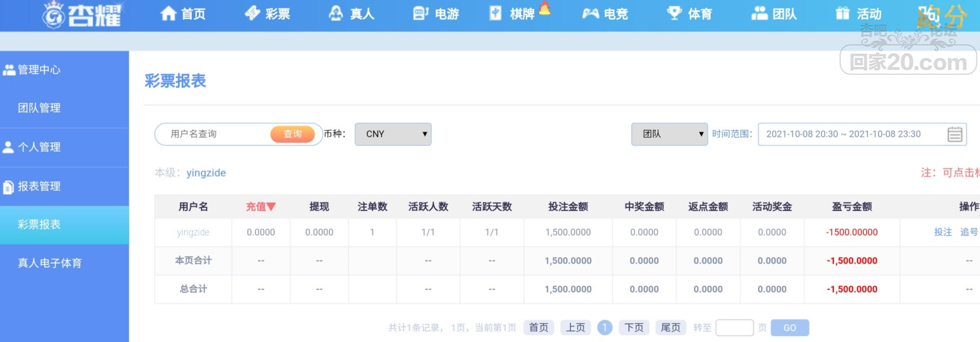
Task: Select 真人电子体育 report in sidebar
Action: click(x=49, y=263)
